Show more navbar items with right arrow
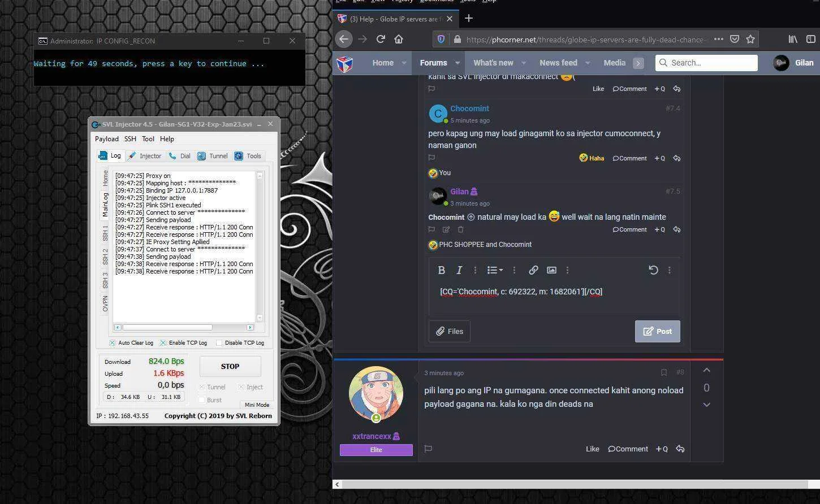 coord(638,63)
